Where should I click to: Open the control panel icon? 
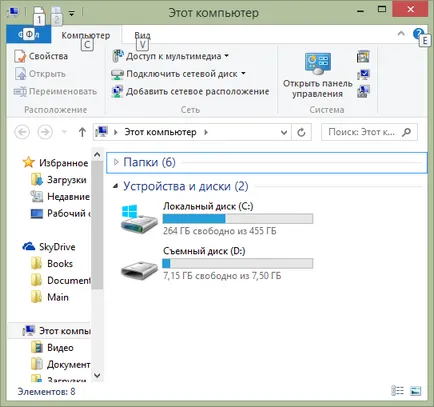(318, 64)
